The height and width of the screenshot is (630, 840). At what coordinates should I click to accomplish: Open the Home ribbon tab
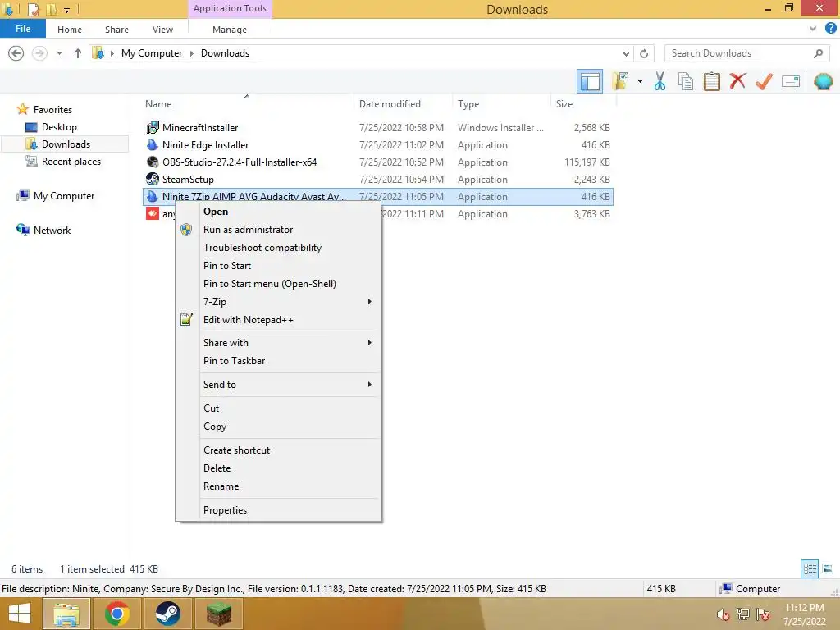point(70,30)
